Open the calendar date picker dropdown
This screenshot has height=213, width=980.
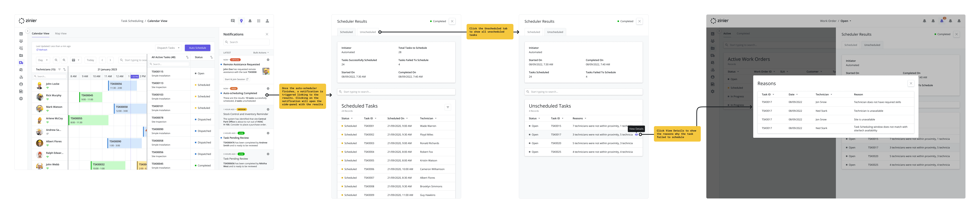pyautogui.click(x=76, y=60)
